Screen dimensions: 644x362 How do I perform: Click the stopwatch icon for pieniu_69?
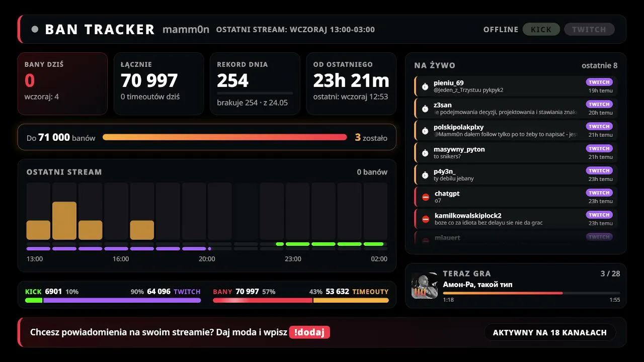(425, 86)
